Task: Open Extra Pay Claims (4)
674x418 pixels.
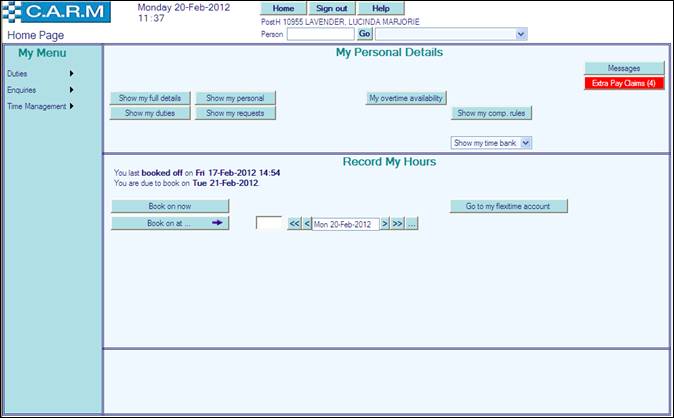Action: click(x=624, y=83)
